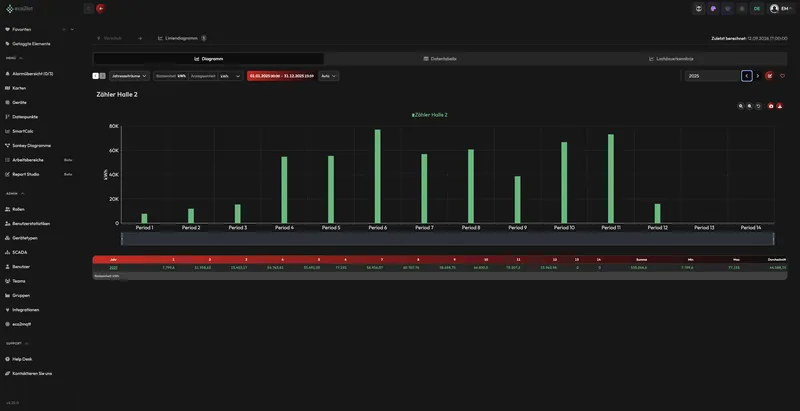Screen dimensions: 800x411
Task: Click the red back arrow button
Action: (101, 9)
